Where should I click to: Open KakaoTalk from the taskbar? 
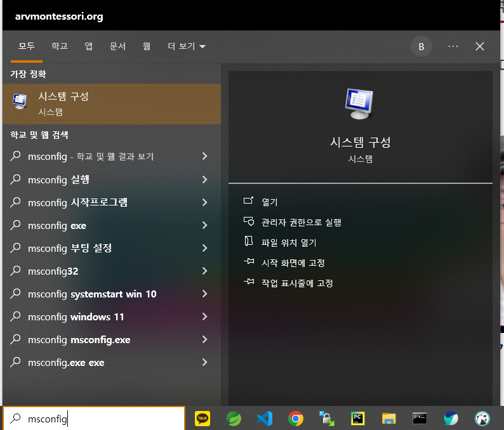click(x=202, y=419)
